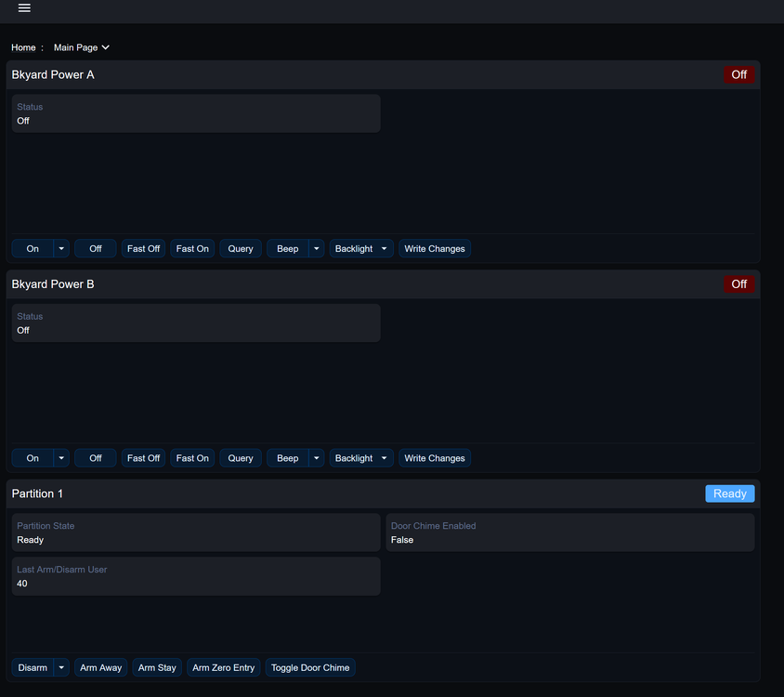
Task: Click Off status badge for Bkyard Power B
Action: click(x=739, y=284)
